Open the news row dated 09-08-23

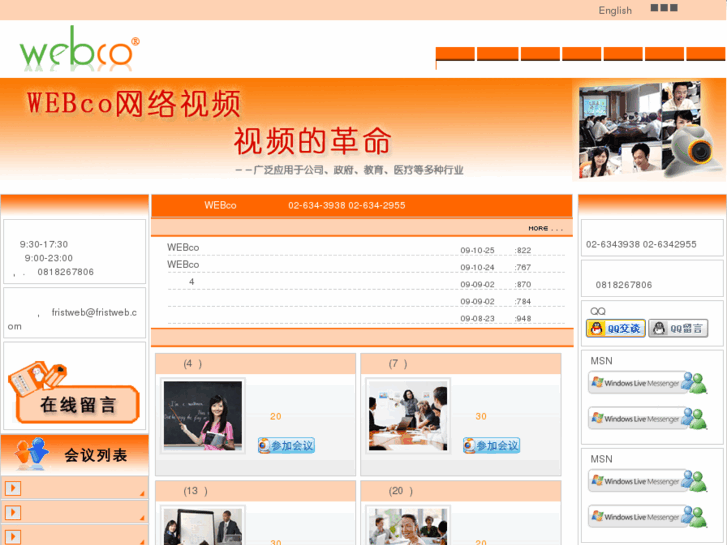(x=366, y=318)
